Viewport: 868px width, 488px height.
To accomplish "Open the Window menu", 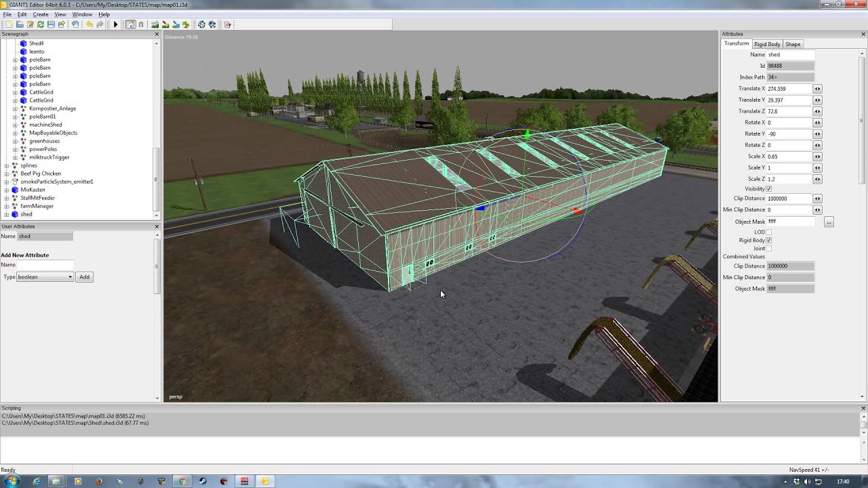I will pyautogui.click(x=82, y=14).
